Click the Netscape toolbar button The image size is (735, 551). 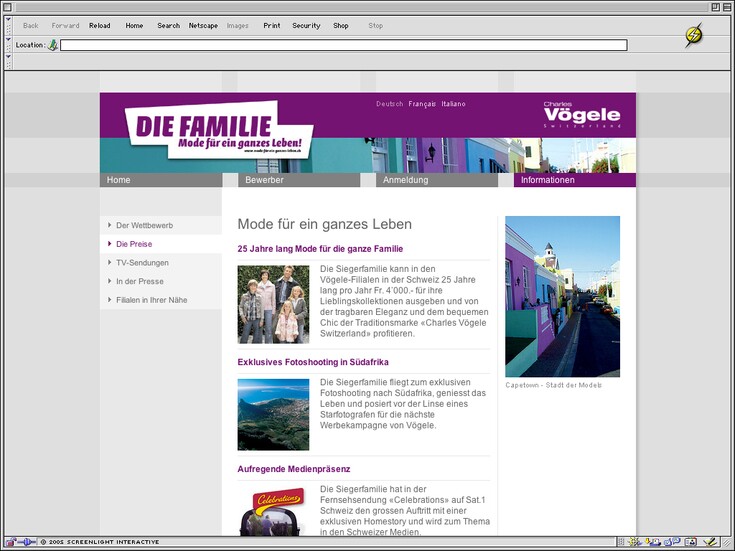(203, 26)
